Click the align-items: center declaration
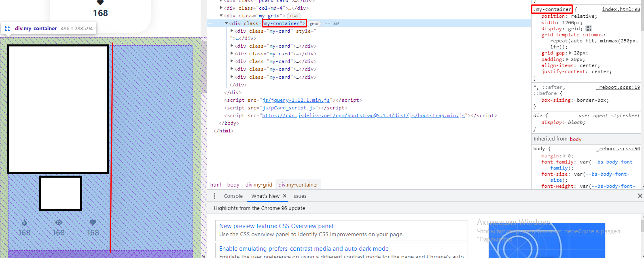 (571, 65)
